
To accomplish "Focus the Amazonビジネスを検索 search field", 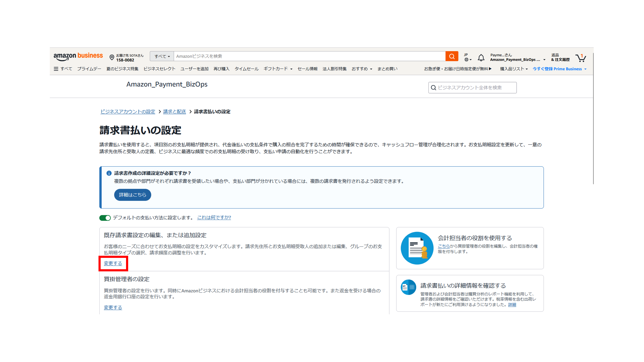I will pos(310,56).
